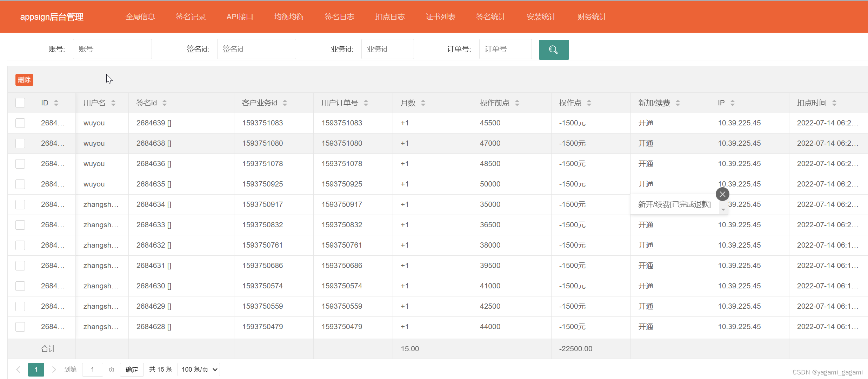Check row with 签名id 2684631
Image resolution: width=868 pixels, height=379 pixels.
(x=20, y=266)
